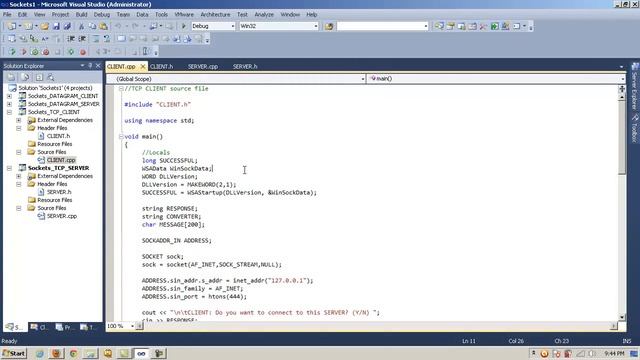Image resolution: width=640 pixels, height=360 pixels.
Task: Click the Properties icon in Solution Explorer toolbar
Action: pyautogui.click(x=11, y=77)
